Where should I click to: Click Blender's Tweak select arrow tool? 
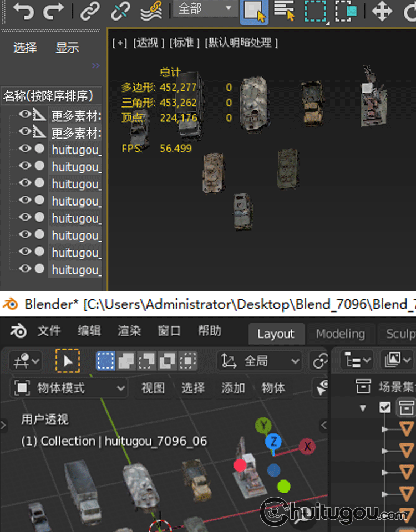[68, 361]
